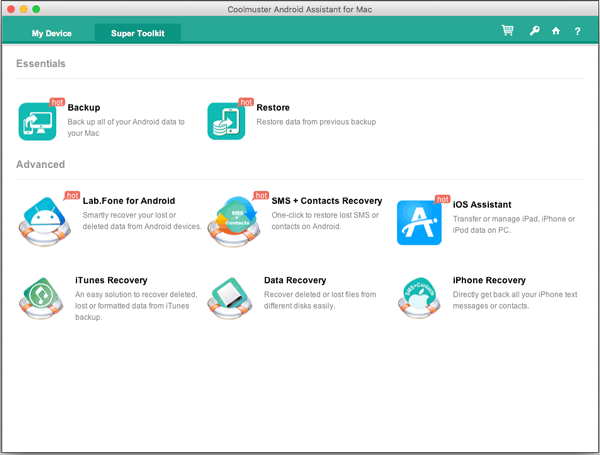Click the hot badge on Restore
Screen dimensions: 600x455
[x=246, y=102]
